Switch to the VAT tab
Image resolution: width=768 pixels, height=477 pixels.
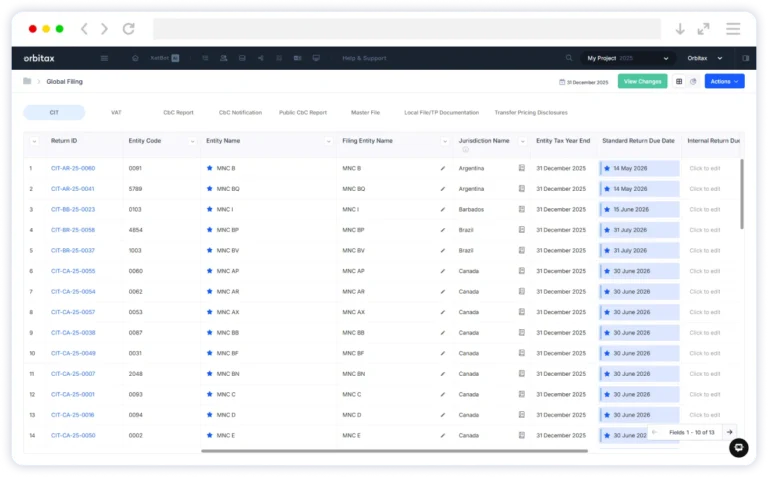(x=116, y=113)
